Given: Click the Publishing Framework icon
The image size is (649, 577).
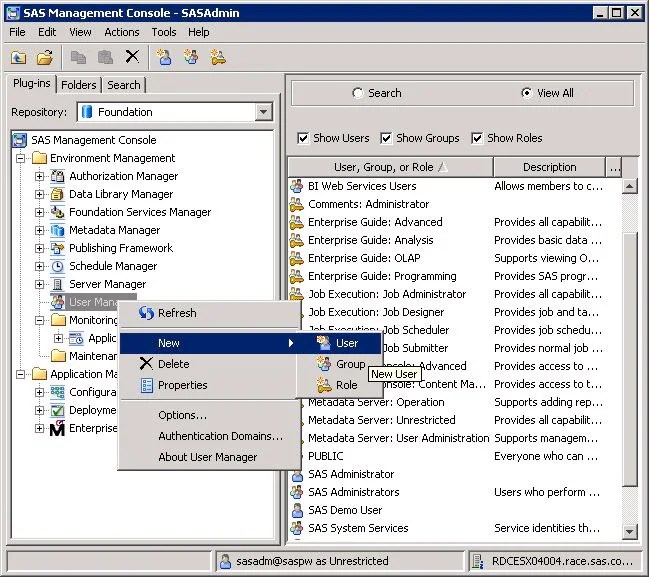Looking at the screenshot, I should (58, 248).
